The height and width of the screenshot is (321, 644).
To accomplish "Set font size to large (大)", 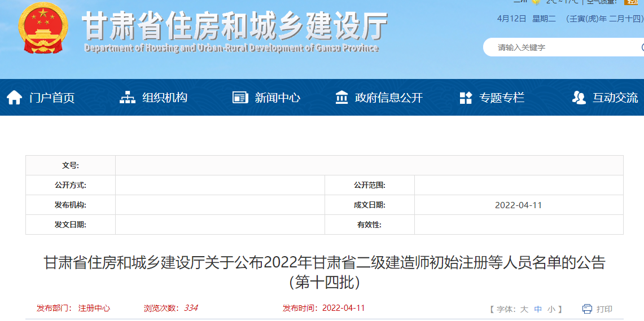I will (524, 309).
